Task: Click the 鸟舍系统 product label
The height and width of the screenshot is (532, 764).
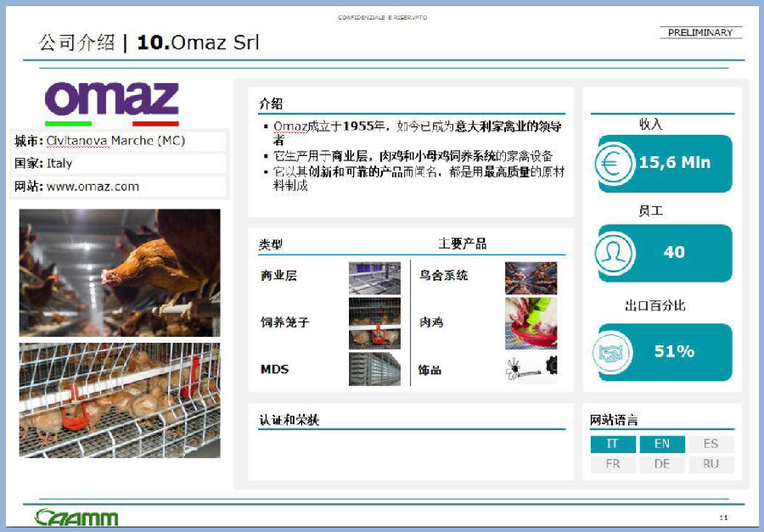Action: (443, 276)
